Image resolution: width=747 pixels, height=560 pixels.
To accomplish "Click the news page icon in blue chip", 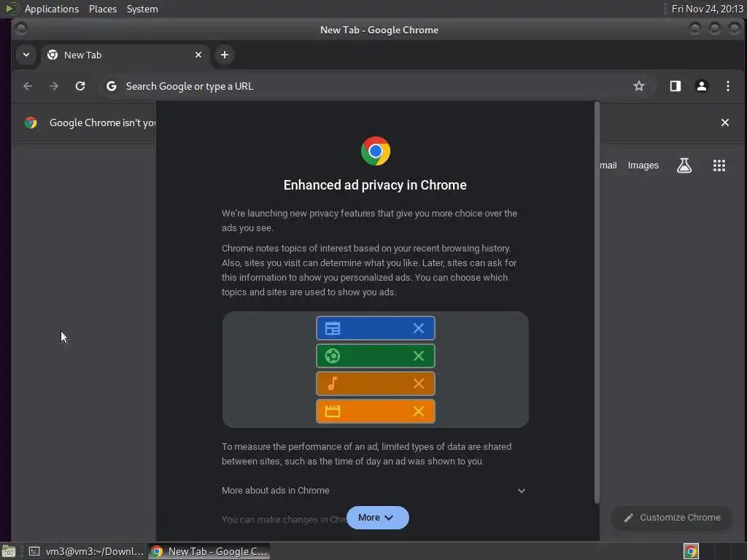I will click(x=333, y=328).
